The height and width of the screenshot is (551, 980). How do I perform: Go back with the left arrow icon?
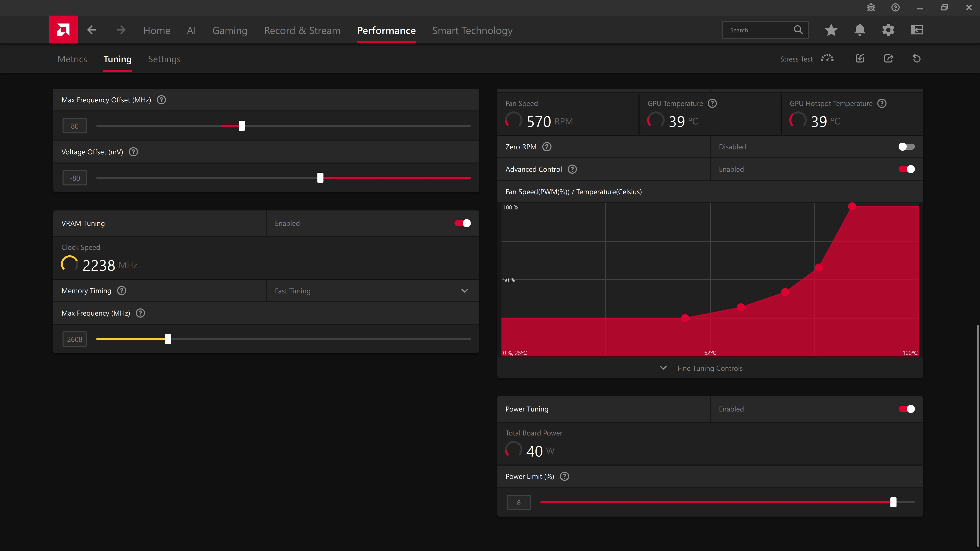[x=92, y=30]
